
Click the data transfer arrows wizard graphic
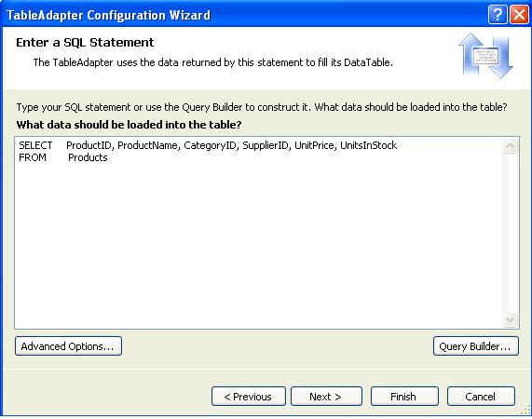tap(485, 56)
